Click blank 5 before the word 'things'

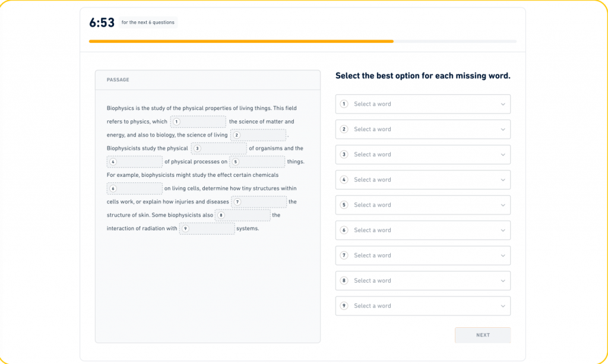257,162
